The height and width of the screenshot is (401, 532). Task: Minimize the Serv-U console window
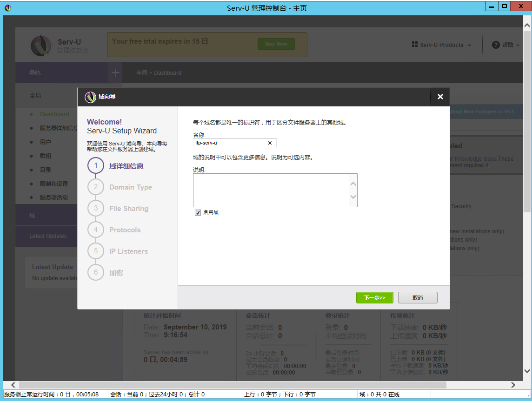pos(492,7)
